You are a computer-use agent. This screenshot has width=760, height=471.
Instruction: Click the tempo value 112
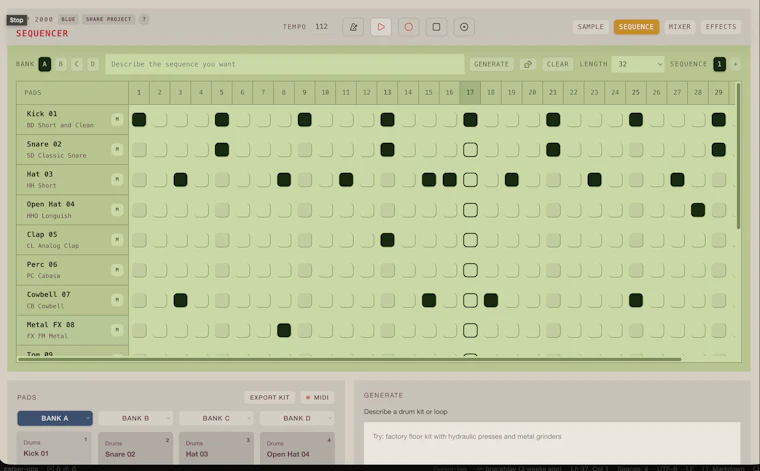[x=322, y=27]
